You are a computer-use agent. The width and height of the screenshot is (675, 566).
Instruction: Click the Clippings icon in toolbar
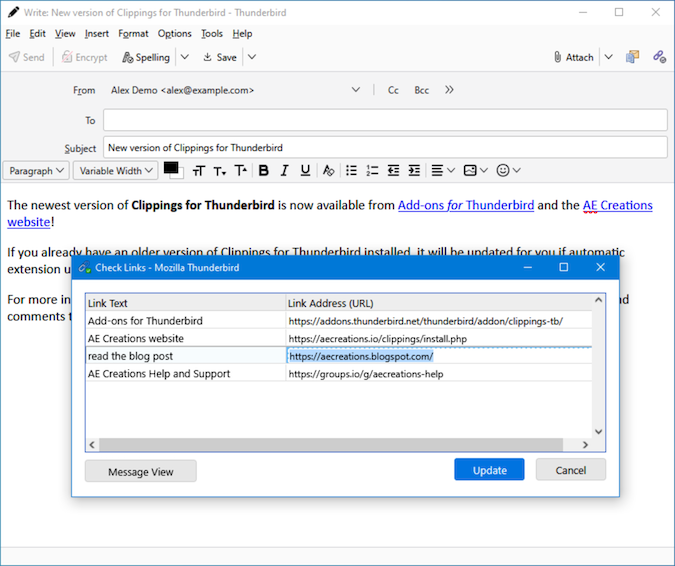pyautogui.click(x=632, y=57)
